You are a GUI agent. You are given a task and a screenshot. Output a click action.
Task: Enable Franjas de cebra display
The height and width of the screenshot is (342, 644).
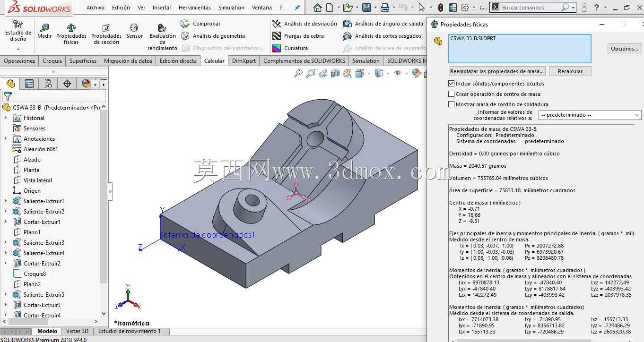click(298, 36)
